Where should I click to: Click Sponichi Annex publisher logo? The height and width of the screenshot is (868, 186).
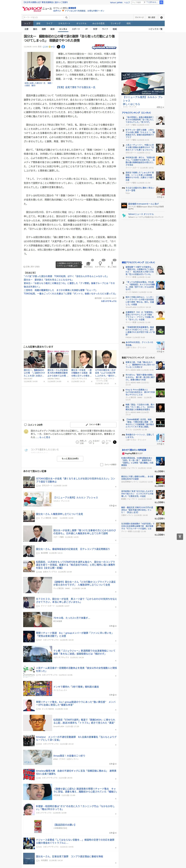pyautogui.click(x=104, y=47)
